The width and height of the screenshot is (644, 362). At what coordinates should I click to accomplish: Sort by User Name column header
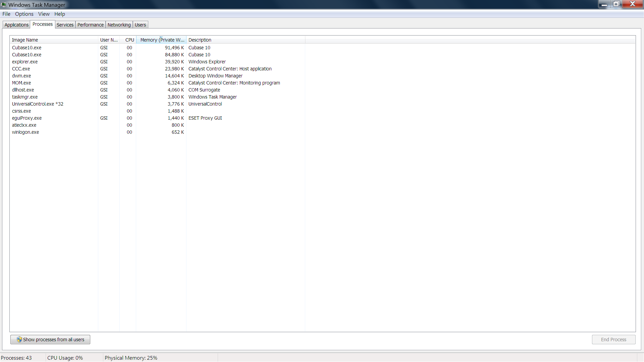pos(109,40)
